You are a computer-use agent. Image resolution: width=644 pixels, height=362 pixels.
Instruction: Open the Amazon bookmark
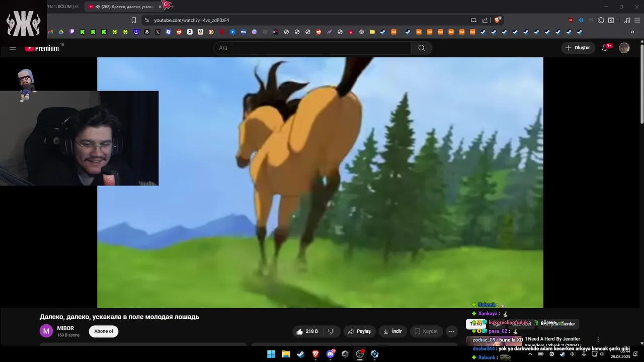click(200, 32)
